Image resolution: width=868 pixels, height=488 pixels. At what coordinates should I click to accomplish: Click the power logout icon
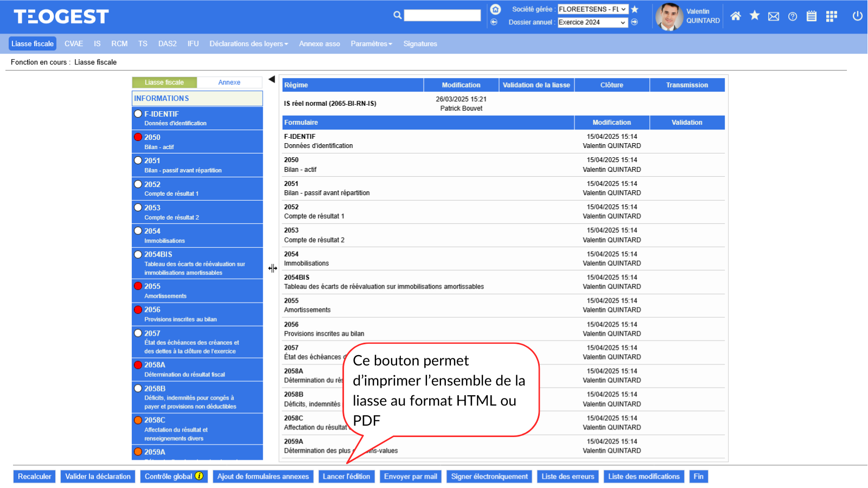click(x=857, y=16)
